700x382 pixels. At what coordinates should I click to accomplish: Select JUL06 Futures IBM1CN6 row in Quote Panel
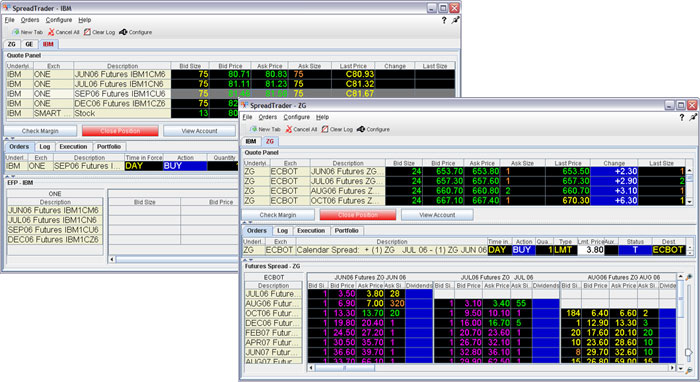[231, 84]
